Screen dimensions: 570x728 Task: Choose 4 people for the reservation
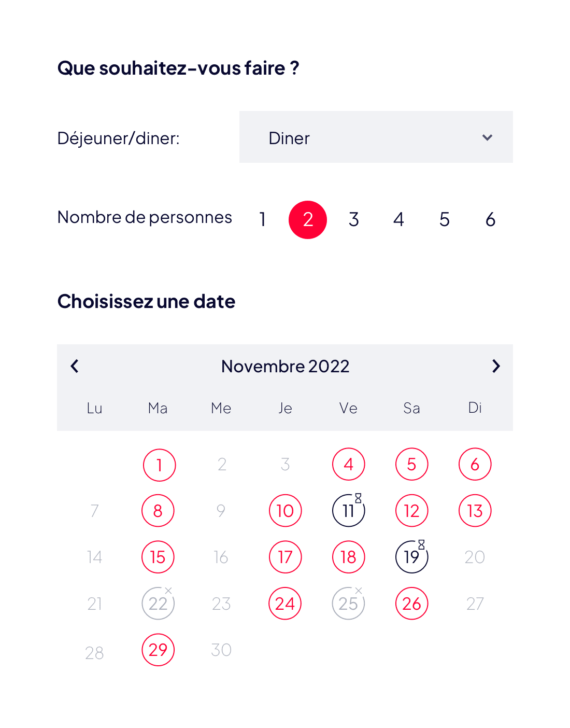(398, 219)
